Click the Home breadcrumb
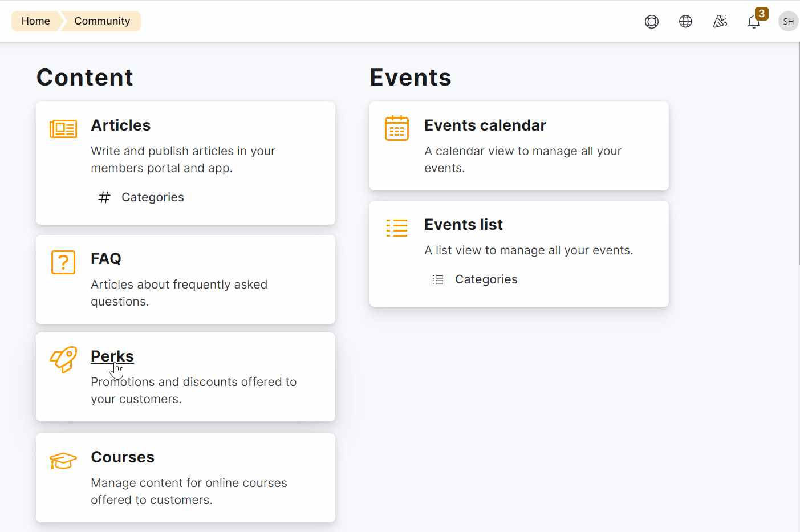The image size is (800, 532). [35, 21]
